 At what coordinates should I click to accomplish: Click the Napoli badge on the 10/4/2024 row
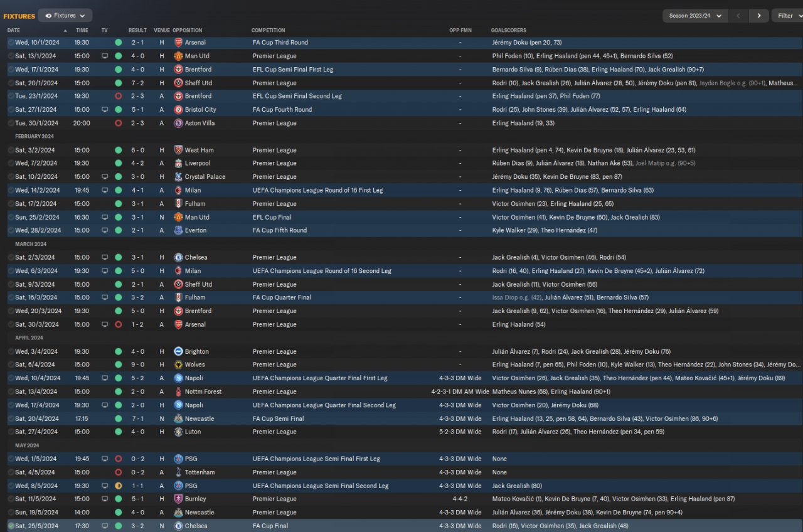(x=178, y=378)
